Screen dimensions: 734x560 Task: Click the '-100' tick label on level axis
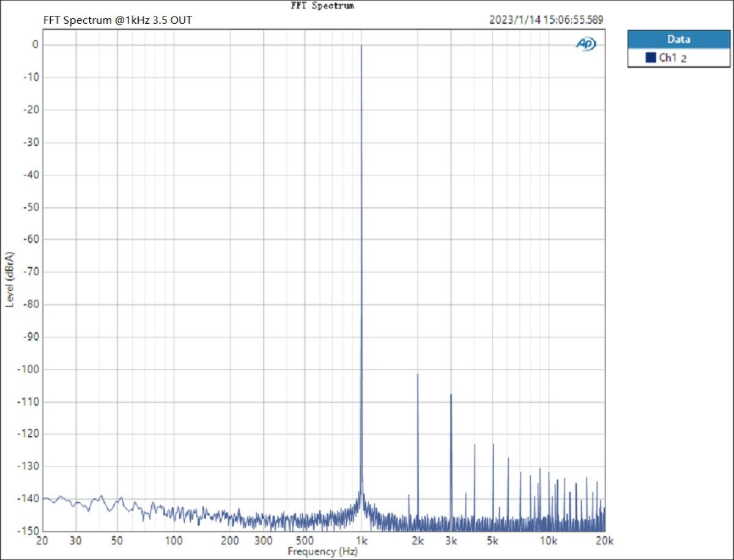[x=30, y=369]
